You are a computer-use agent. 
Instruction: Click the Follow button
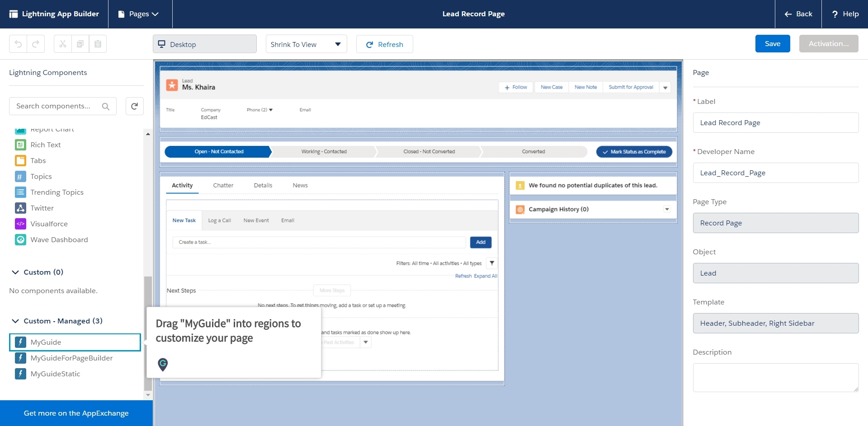(x=516, y=87)
